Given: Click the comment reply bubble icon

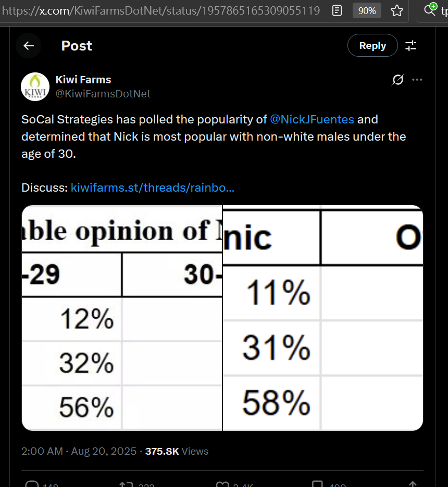Looking at the screenshot, I should (x=32, y=484).
